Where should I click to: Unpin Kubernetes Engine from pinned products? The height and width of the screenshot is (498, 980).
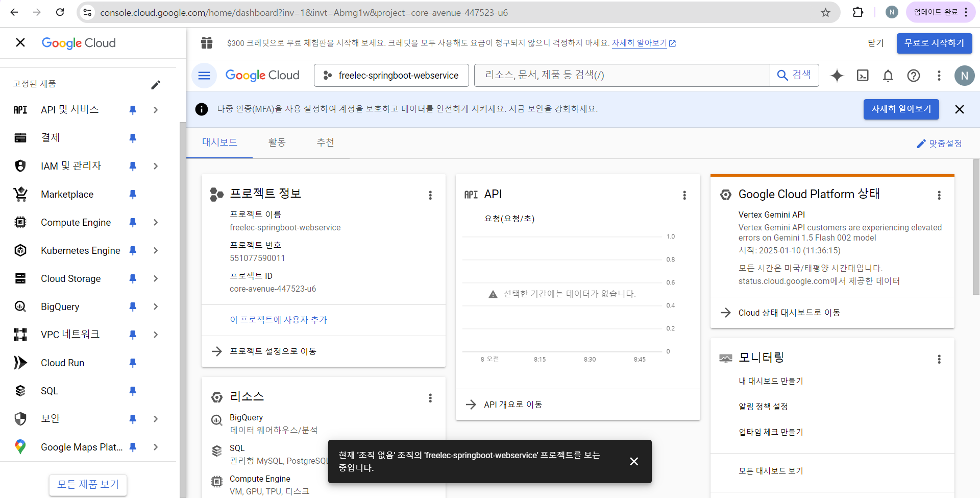click(x=133, y=250)
